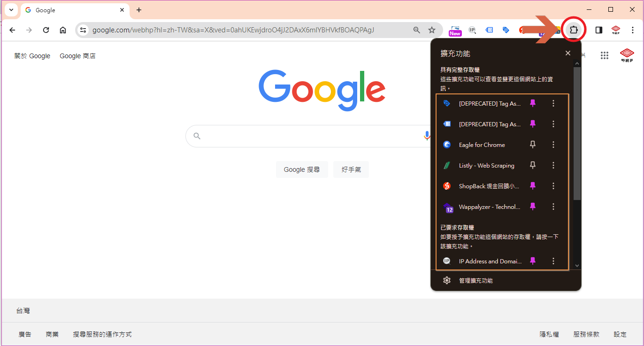Image resolution: width=644 pixels, height=346 pixels.
Task: Click the IP Address extension toolbar icon
Action: tap(472, 30)
